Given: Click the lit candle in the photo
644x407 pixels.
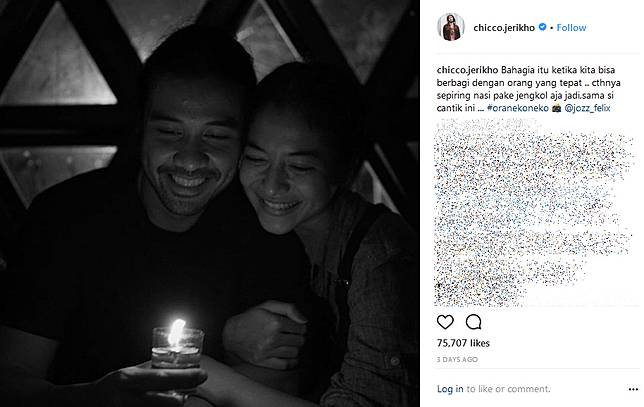Looking at the screenshot, I should click(x=177, y=344).
